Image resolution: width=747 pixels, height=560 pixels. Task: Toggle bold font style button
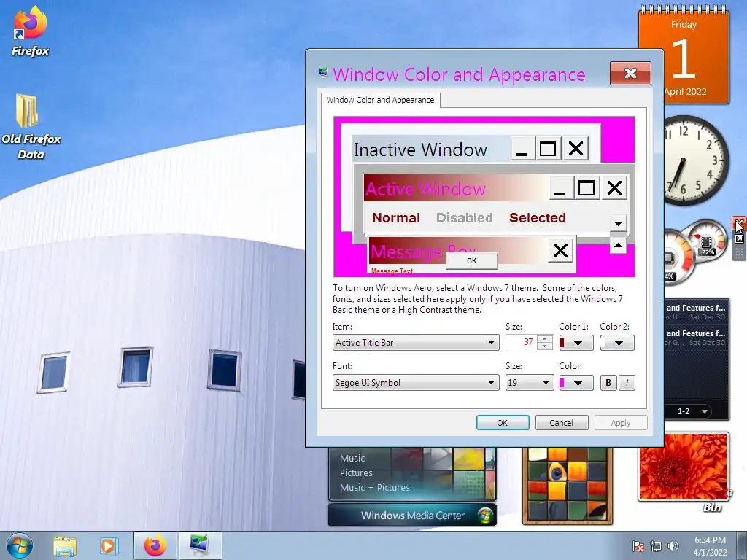coord(608,382)
